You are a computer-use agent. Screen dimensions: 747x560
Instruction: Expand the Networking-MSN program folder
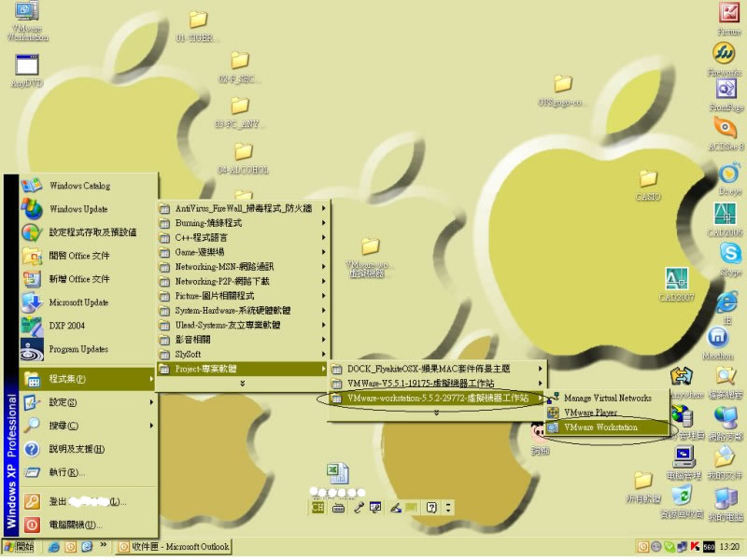click(243, 267)
